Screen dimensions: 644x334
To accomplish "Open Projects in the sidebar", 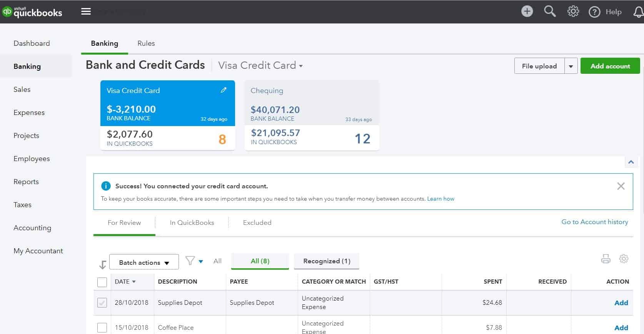I will coord(26,136).
